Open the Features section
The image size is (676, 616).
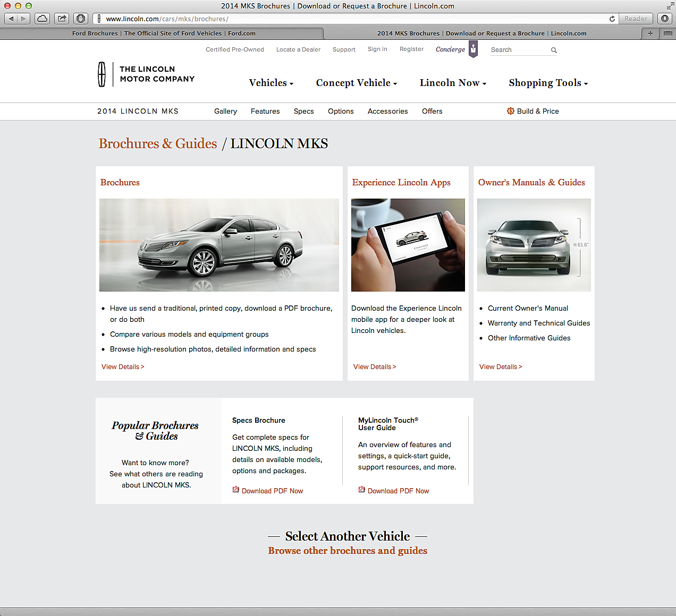[265, 111]
